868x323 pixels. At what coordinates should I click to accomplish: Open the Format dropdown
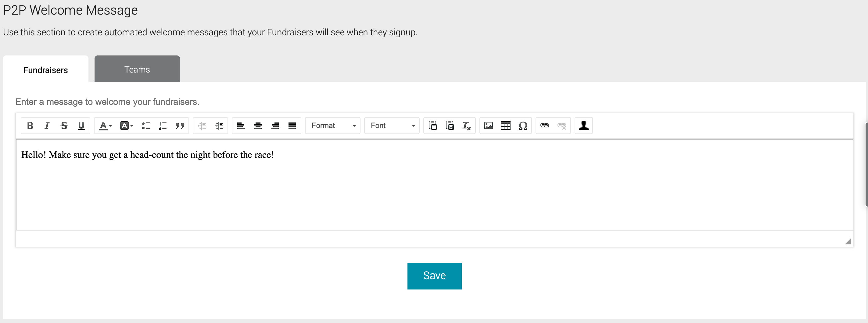click(332, 126)
